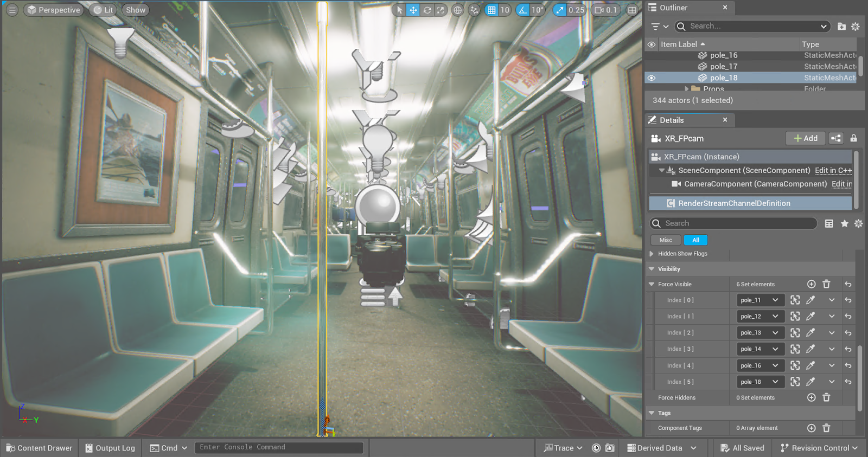
Task: Select the Misc category filter
Action: (666, 240)
